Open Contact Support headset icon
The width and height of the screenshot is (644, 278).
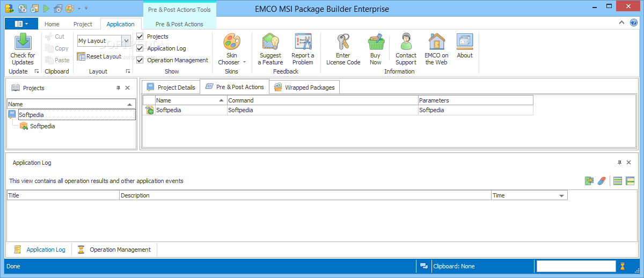pyautogui.click(x=406, y=41)
